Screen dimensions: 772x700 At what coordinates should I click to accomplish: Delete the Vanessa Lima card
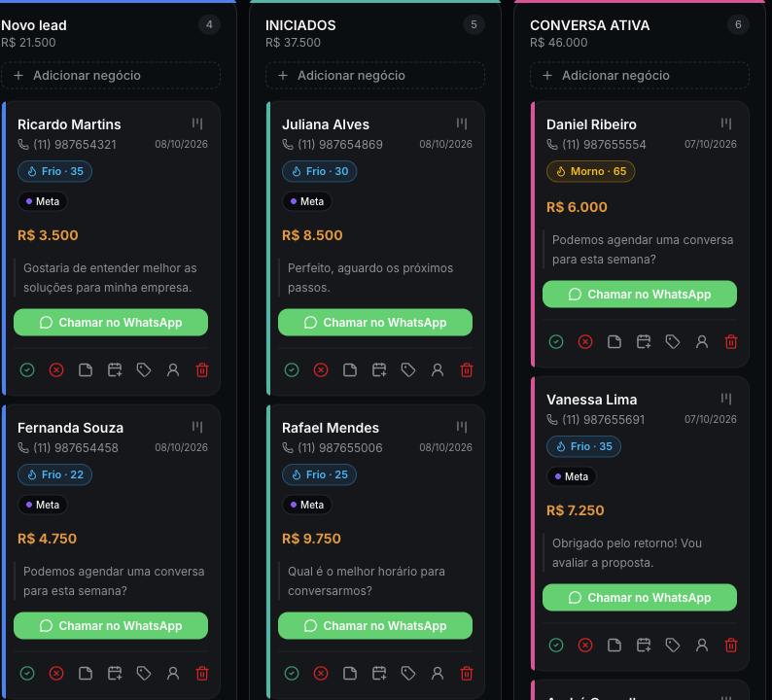pos(731,645)
